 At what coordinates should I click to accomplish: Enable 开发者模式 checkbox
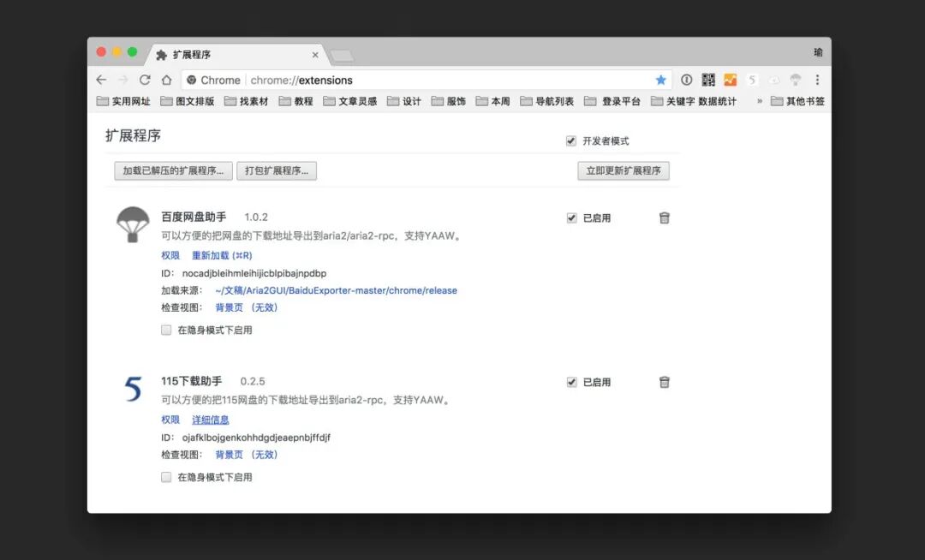(570, 140)
